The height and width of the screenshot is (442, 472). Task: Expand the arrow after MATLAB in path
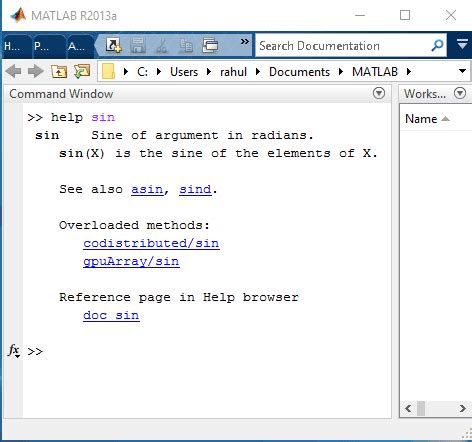click(x=409, y=71)
